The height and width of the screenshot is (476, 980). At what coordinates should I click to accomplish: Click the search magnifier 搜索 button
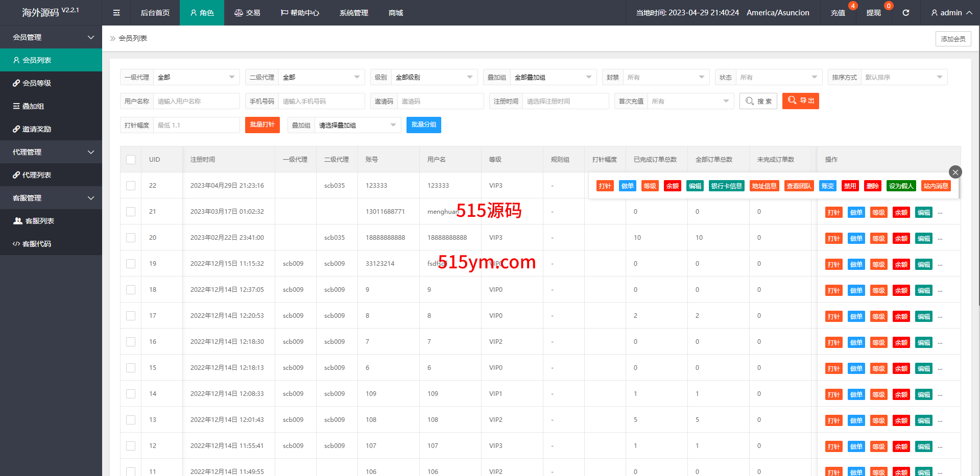(758, 101)
